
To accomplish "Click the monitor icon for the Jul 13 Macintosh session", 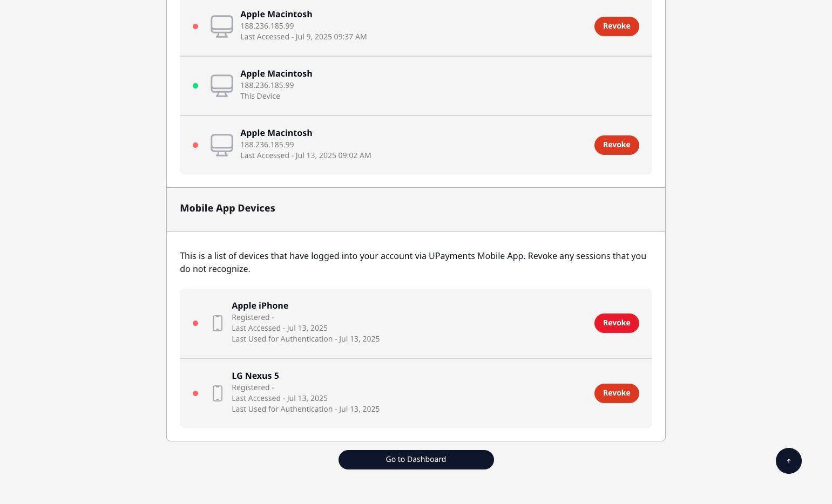I will [x=221, y=145].
